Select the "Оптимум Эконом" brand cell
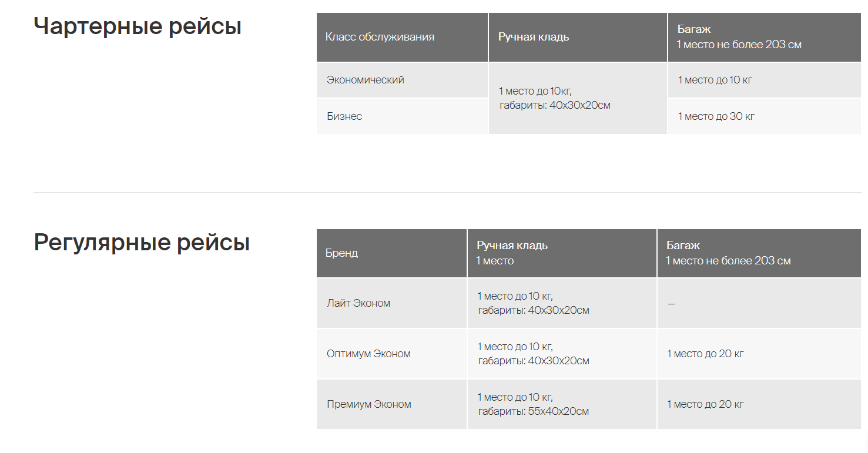 [x=368, y=354]
